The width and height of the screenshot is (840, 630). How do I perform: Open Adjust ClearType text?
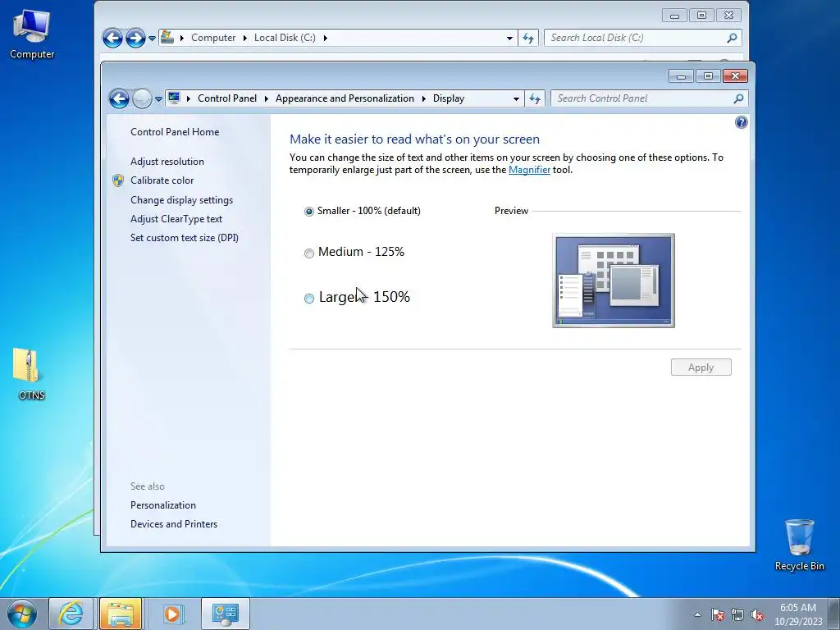[x=176, y=218]
